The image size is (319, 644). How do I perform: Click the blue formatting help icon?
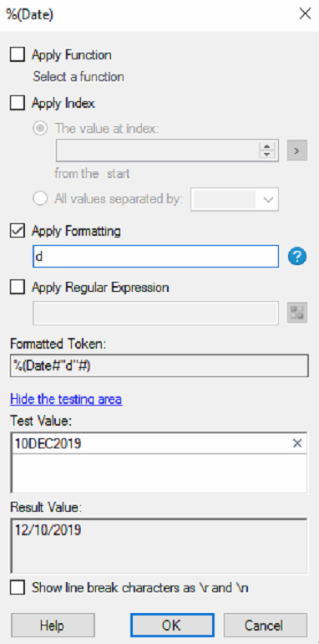point(296,257)
